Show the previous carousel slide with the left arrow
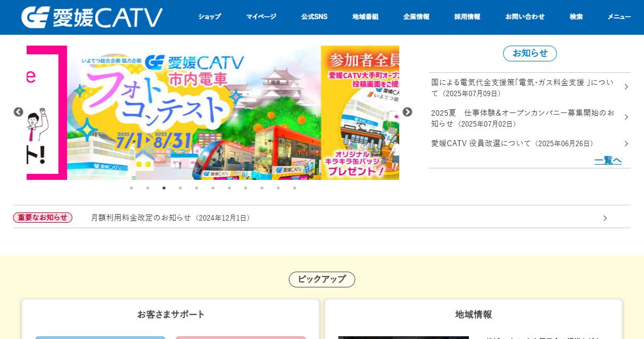The height and width of the screenshot is (339, 644). click(x=18, y=112)
